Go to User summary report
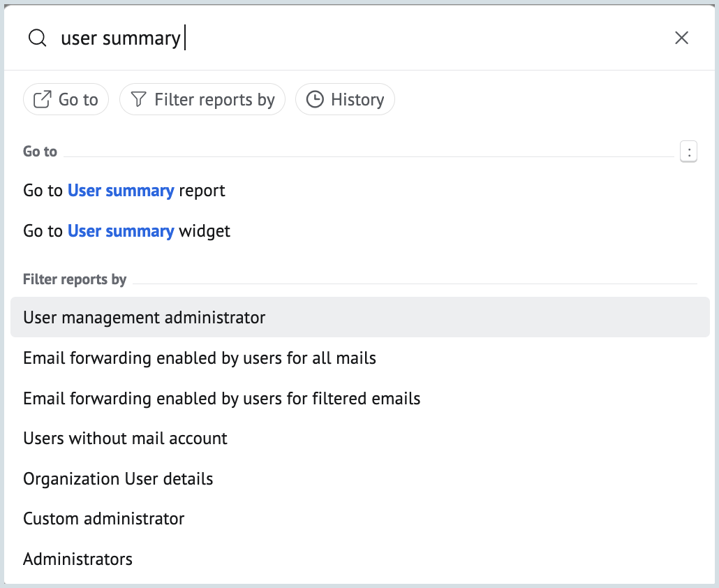719x588 pixels. (x=124, y=191)
